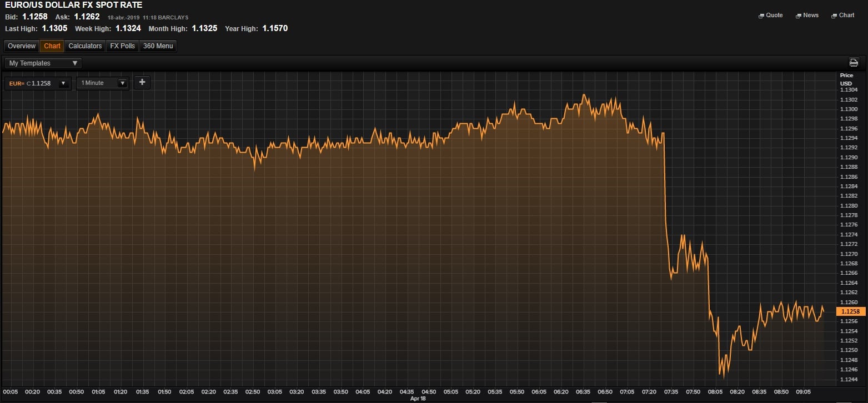Click the USD label on the price axis
The image size is (868, 403).
pyautogui.click(x=846, y=83)
